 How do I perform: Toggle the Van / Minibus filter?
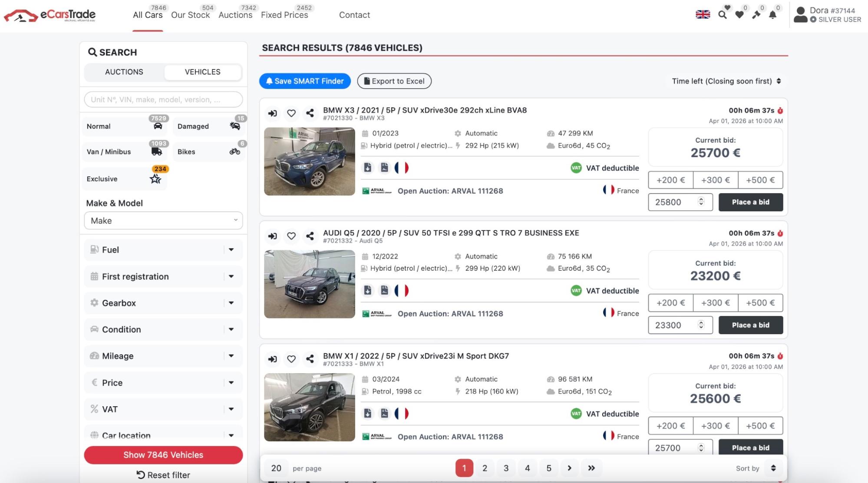point(124,151)
